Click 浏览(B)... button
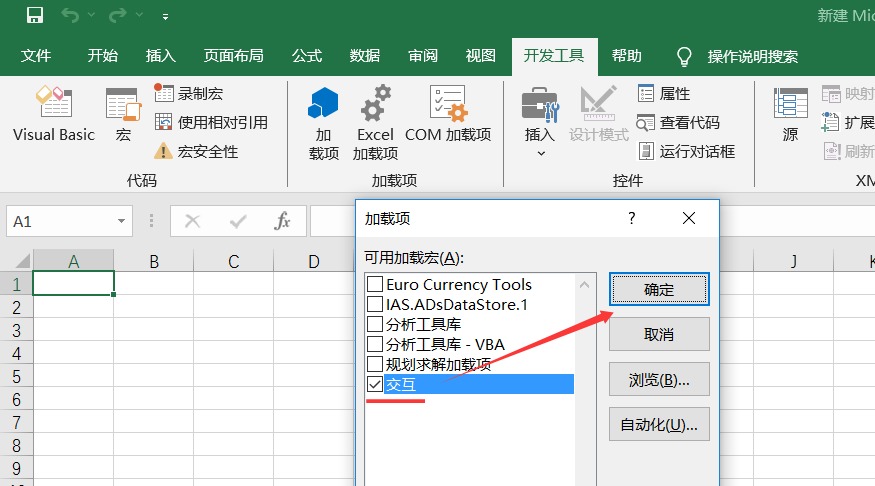 (659, 379)
